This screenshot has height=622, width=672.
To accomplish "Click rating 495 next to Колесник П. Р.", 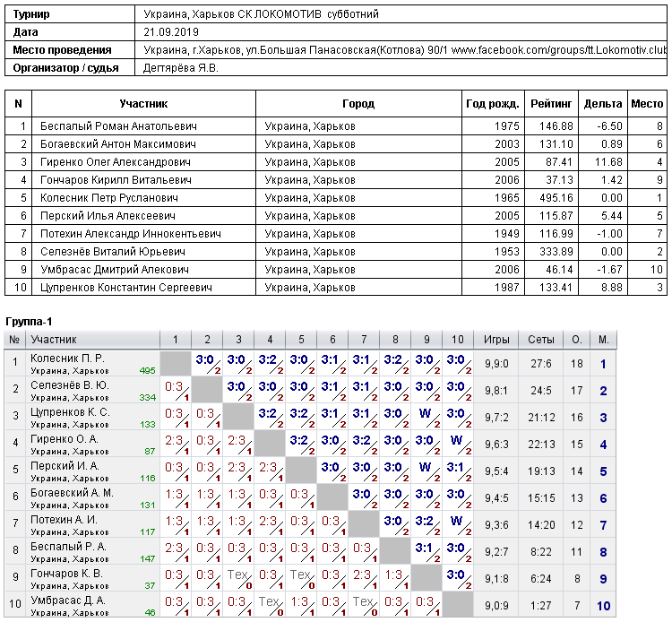I will click(148, 371).
